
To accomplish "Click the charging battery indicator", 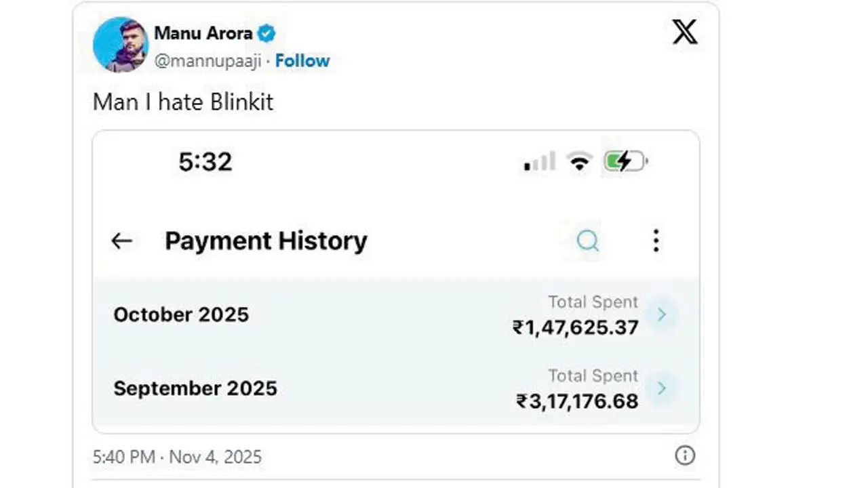I will pos(625,161).
